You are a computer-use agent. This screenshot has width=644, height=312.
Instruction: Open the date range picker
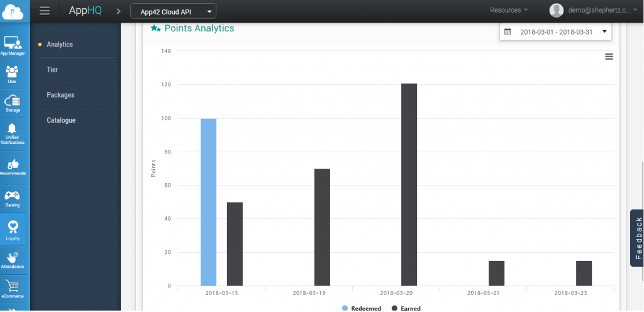(x=555, y=31)
